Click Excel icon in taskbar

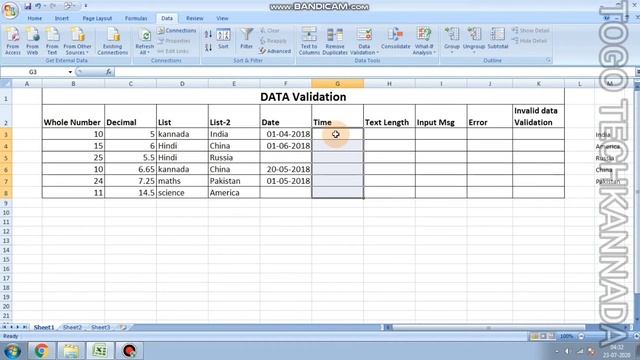(100, 351)
